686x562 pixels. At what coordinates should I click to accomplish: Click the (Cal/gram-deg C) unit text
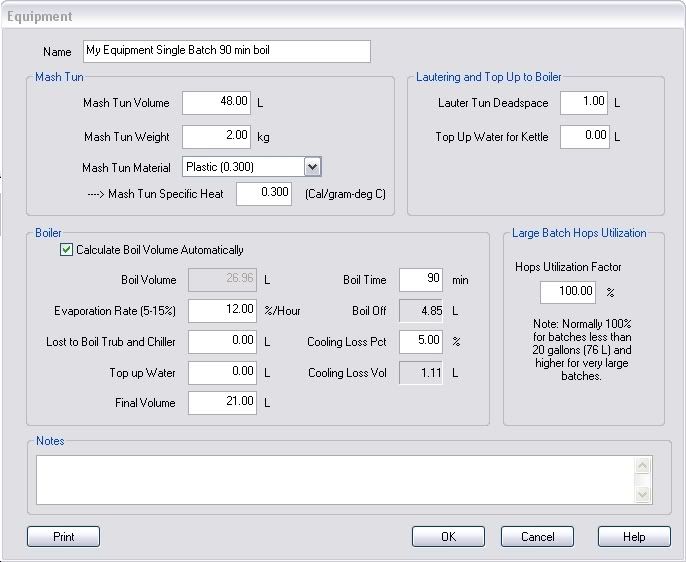point(345,194)
